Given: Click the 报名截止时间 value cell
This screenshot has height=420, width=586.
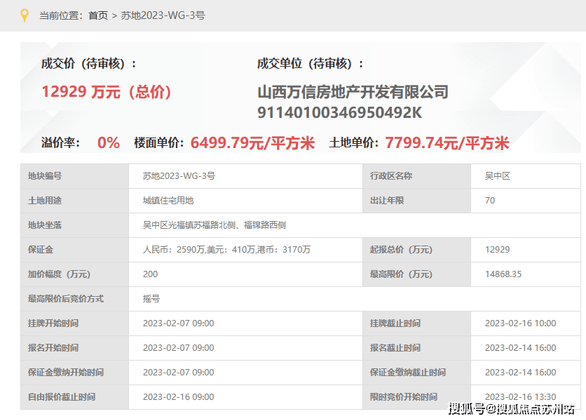Looking at the screenshot, I should pyautogui.click(x=525, y=348).
